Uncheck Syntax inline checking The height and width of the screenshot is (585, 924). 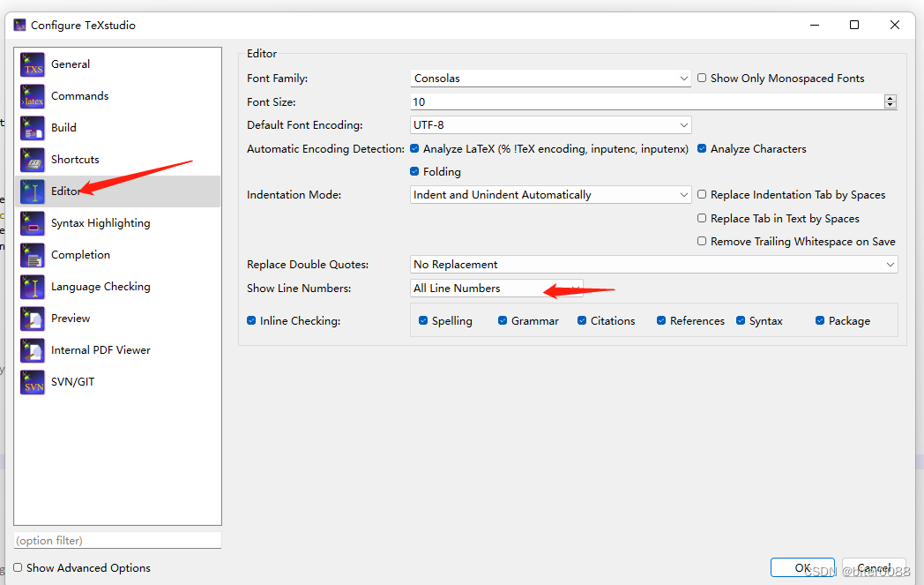pyautogui.click(x=741, y=321)
